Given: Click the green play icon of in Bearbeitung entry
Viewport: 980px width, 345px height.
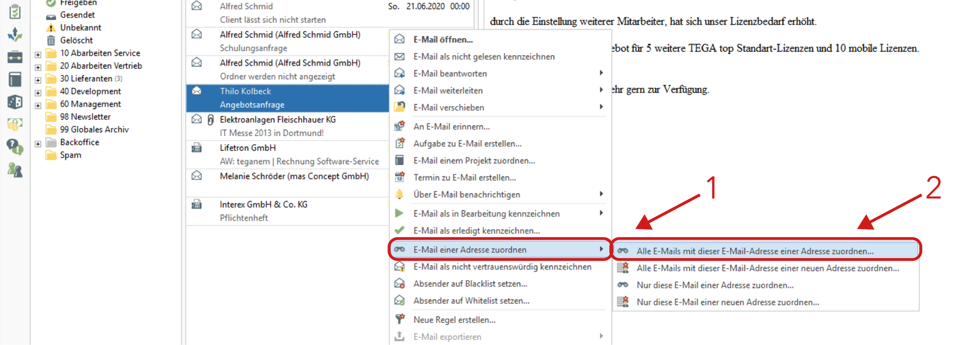Looking at the screenshot, I should click(x=400, y=213).
